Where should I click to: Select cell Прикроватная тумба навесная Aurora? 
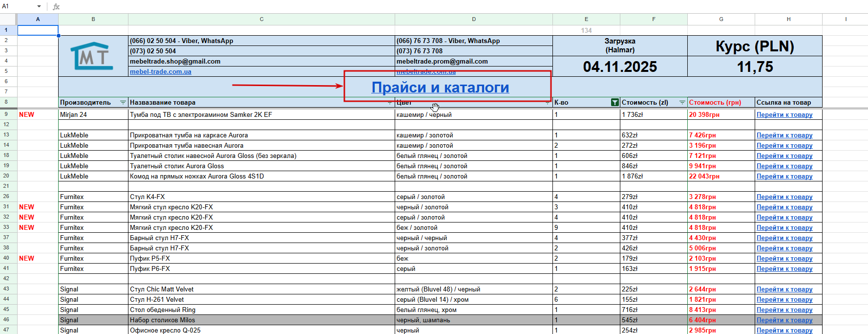click(261, 146)
